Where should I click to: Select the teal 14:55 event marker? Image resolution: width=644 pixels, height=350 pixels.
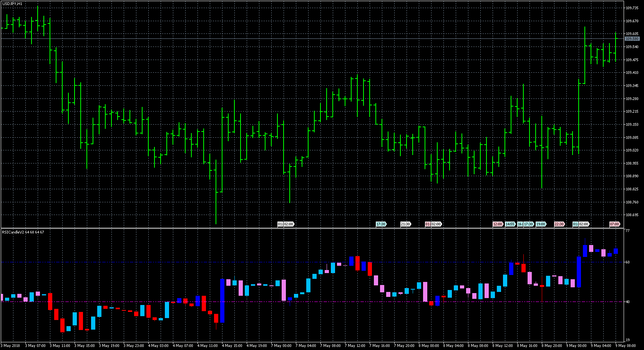pos(510,224)
